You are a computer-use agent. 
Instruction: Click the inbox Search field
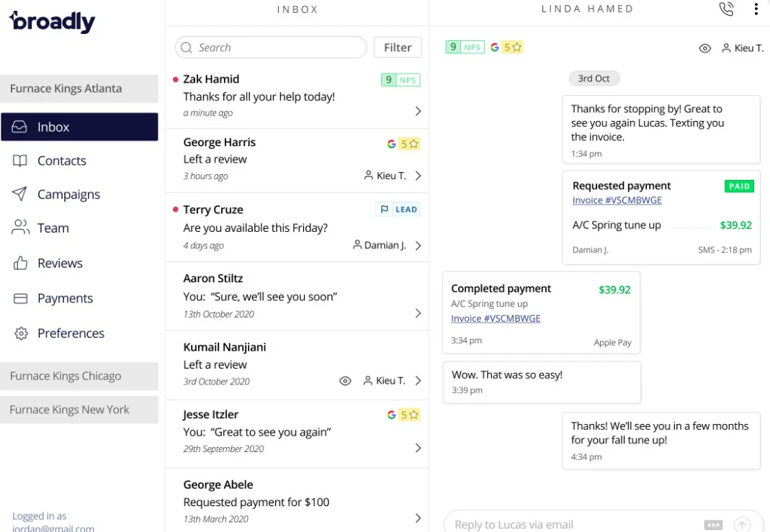pos(271,48)
